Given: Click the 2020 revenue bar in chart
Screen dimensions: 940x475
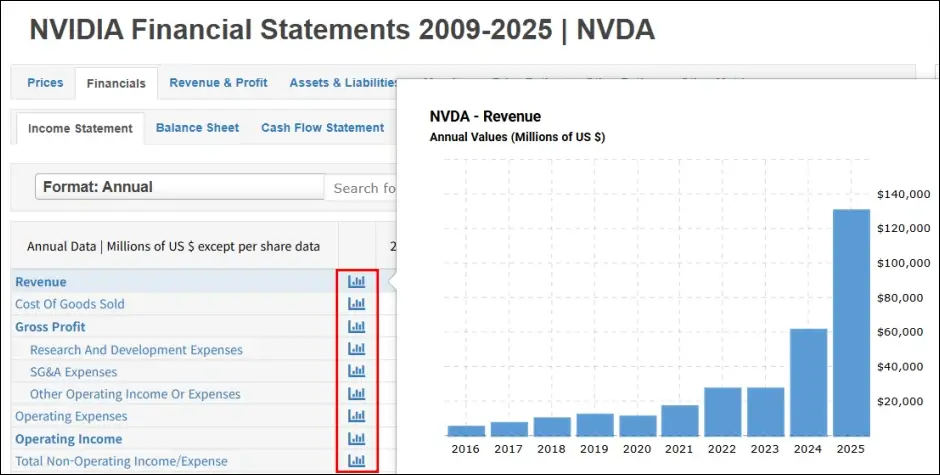Looking at the screenshot, I should (637, 426).
